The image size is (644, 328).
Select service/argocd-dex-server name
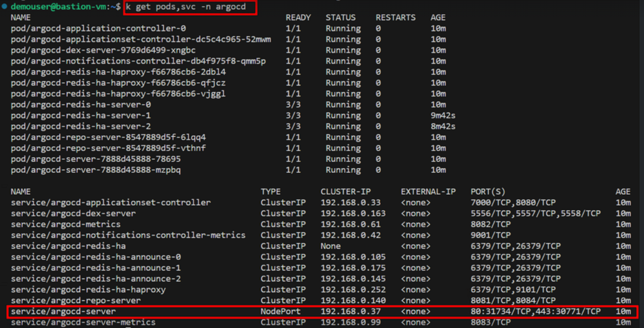tap(73, 213)
